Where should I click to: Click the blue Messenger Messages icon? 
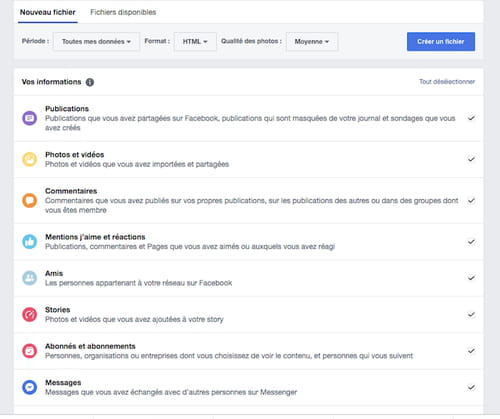click(x=29, y=387)
